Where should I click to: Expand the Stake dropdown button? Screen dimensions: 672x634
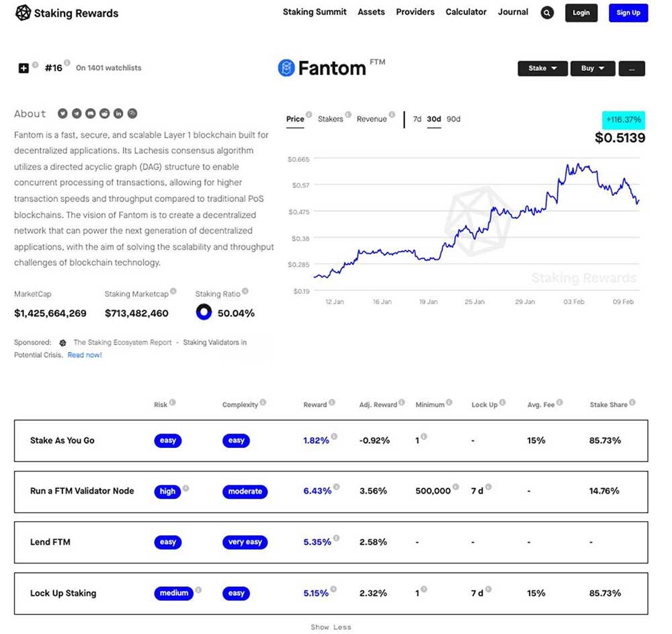542,69
